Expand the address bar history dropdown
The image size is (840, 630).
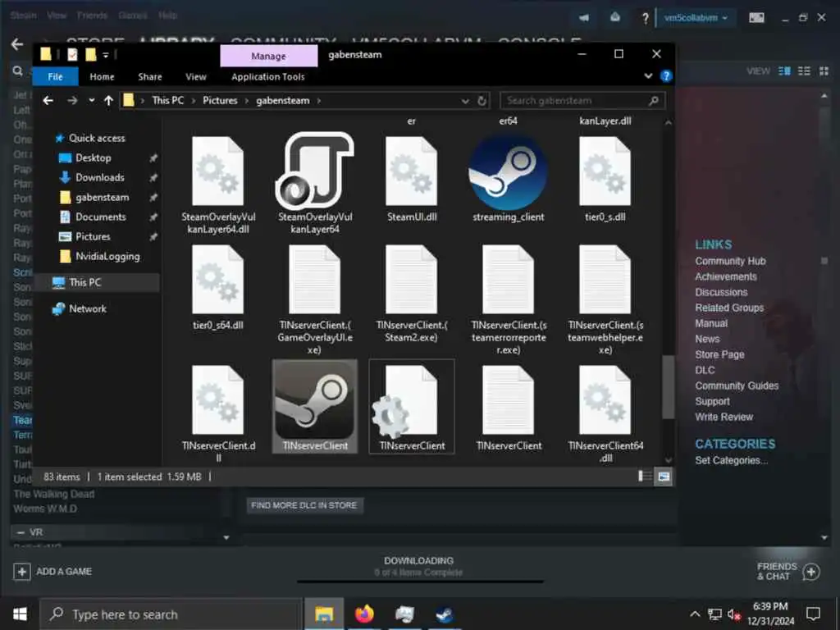click(465, 101)
